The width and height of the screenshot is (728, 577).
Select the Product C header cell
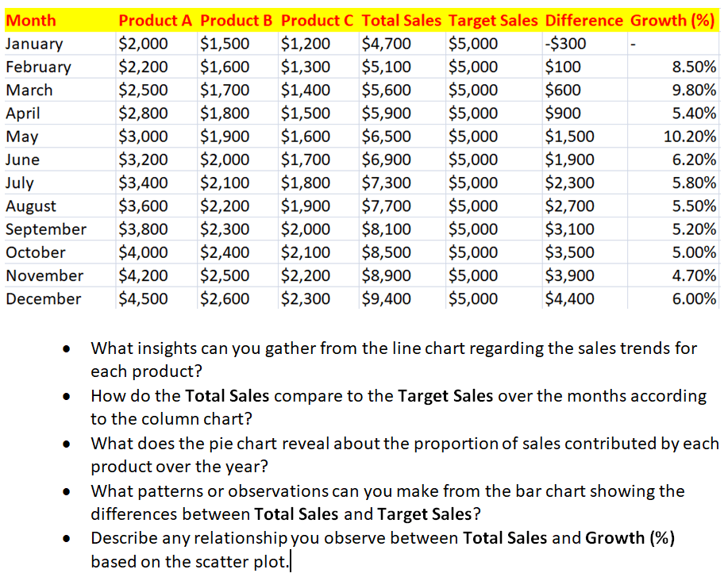click(x=318, y=21)
